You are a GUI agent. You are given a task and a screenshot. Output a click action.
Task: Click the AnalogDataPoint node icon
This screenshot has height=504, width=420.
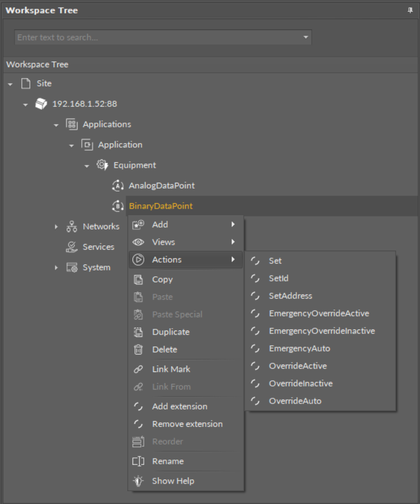point(117,186)
